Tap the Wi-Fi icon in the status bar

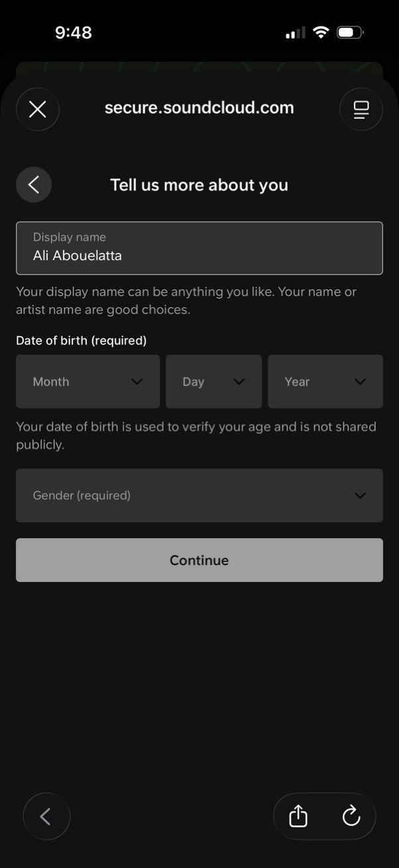tap(321, 32)
